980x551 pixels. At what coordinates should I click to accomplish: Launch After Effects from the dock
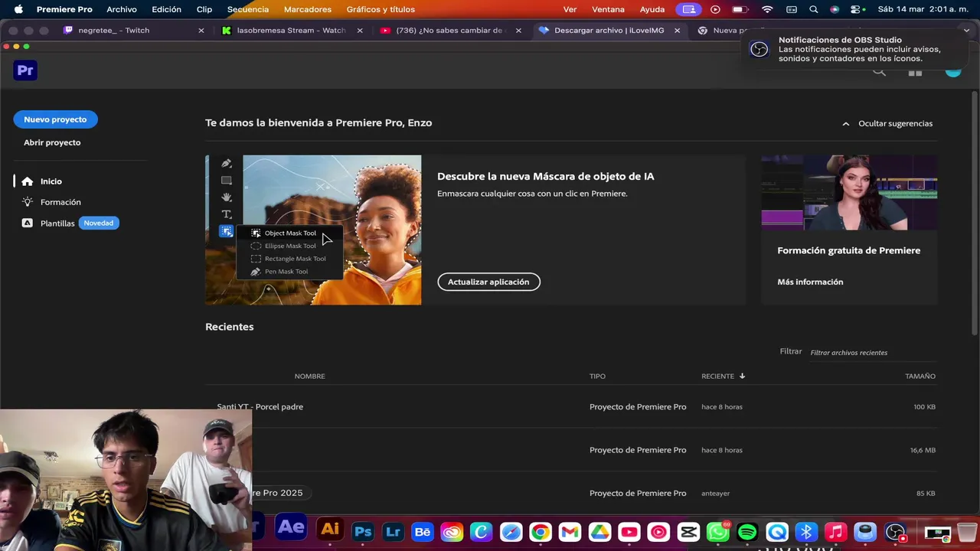point(291,528)
